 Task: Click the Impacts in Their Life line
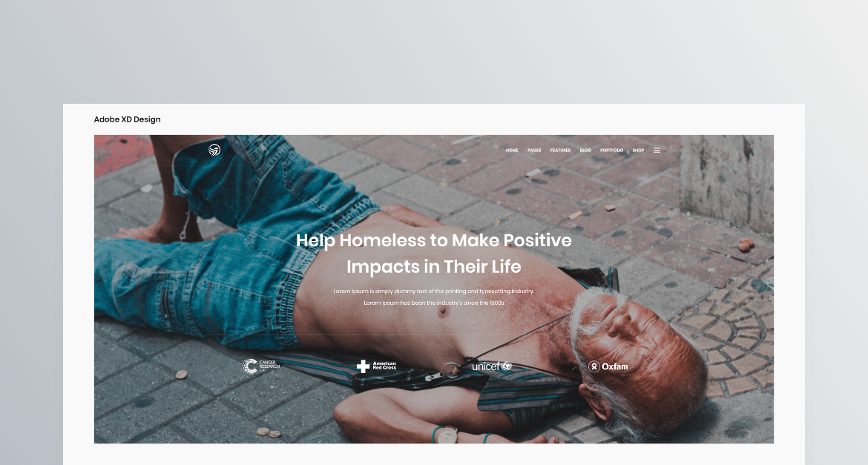pos(434,267)
